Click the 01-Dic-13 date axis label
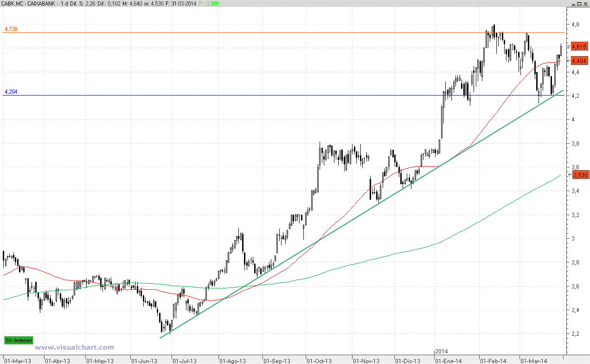The height and width of the screenshot is (364, 590). (x=408, y=360)
